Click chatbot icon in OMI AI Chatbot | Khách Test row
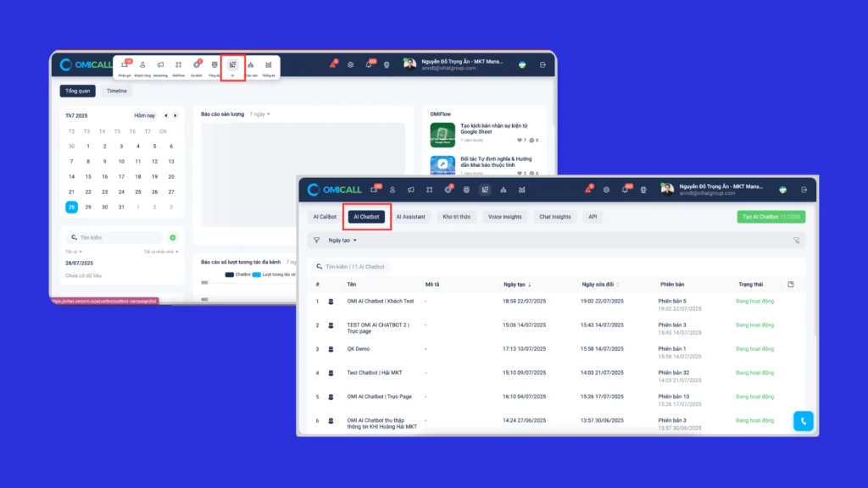 (331, 302)
